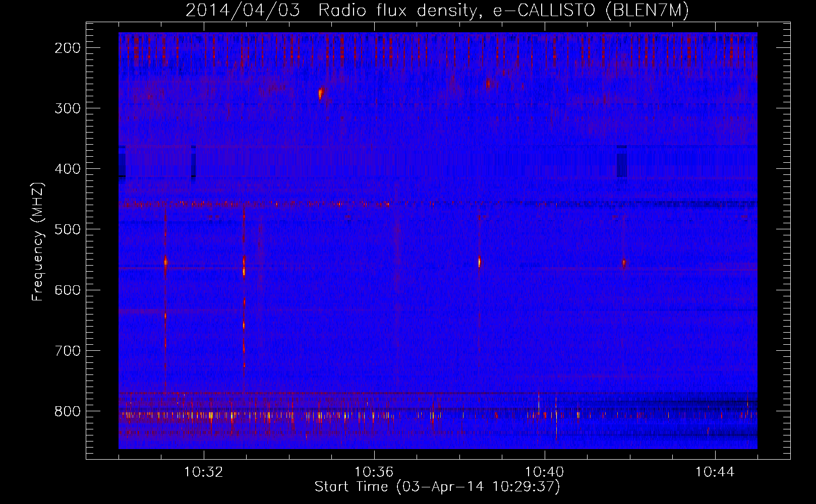Select the 300 frequency tick label
Screen dimensions: 816x504
click(67, 108)
